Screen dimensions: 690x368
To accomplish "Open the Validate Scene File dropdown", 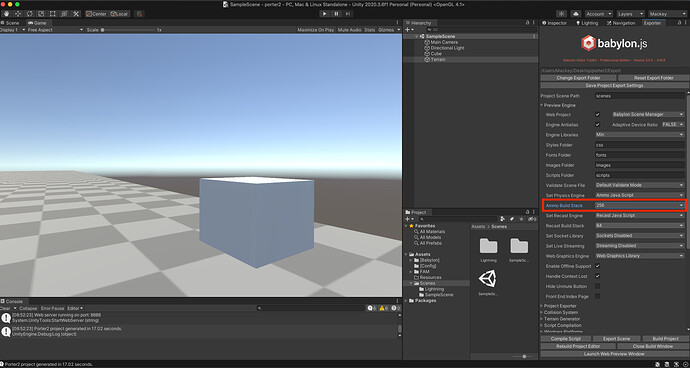I will click(640, 185).
